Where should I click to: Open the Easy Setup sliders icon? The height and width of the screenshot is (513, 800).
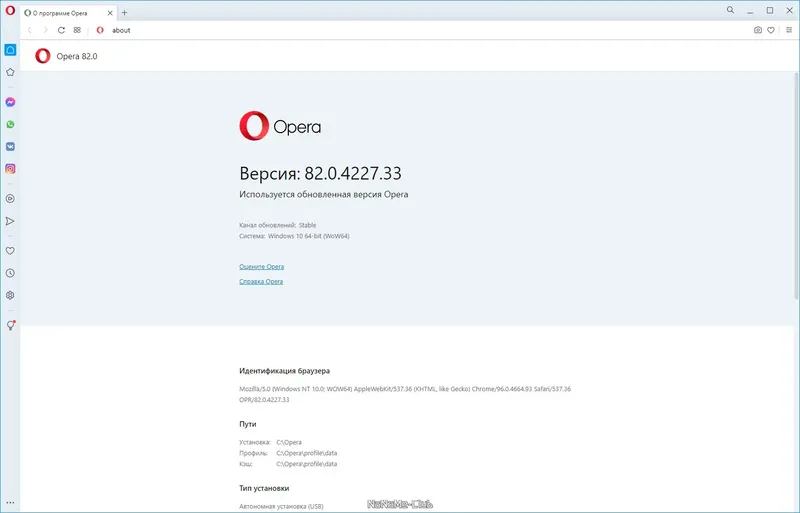(789, 30)
